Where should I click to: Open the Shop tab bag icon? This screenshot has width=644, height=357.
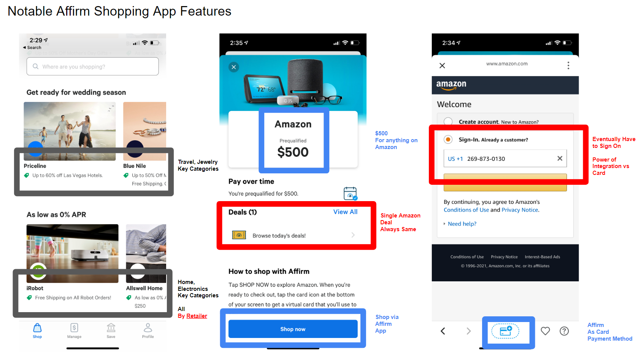[37, 328]
